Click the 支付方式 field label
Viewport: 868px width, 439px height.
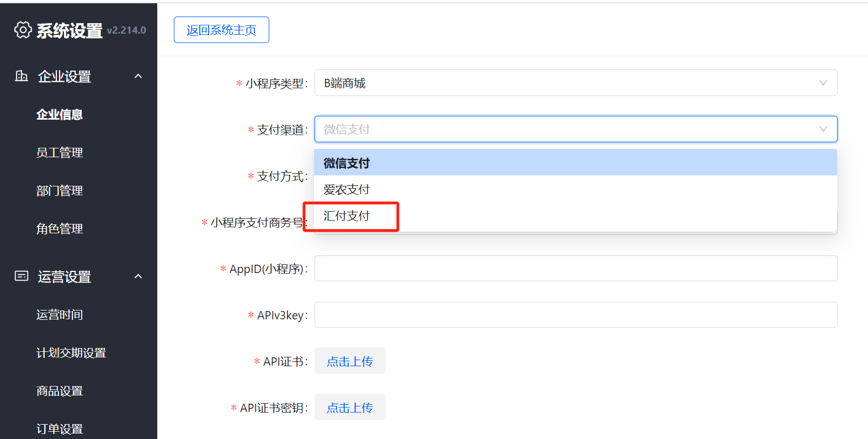point(281,176)
